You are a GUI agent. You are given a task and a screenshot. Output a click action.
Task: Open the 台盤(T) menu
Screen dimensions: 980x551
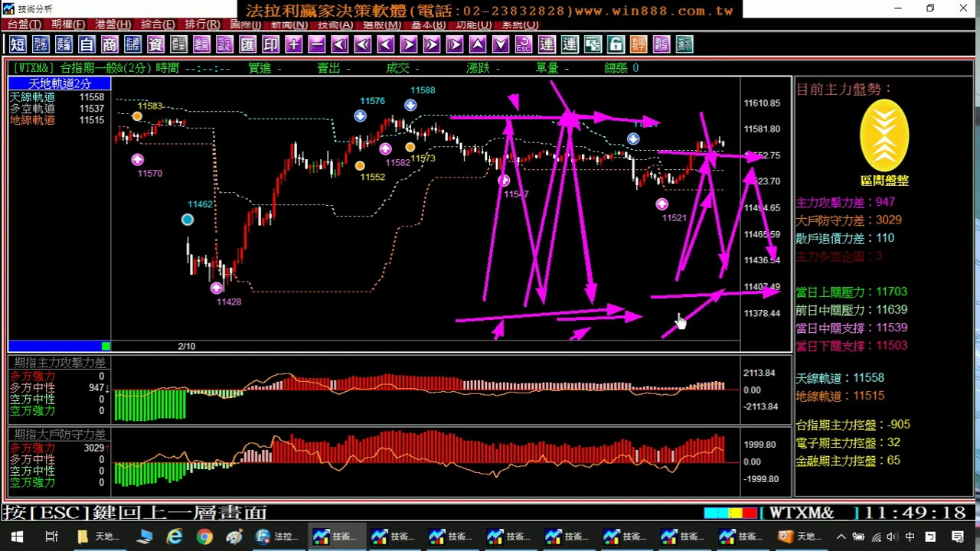coord(24,24)
